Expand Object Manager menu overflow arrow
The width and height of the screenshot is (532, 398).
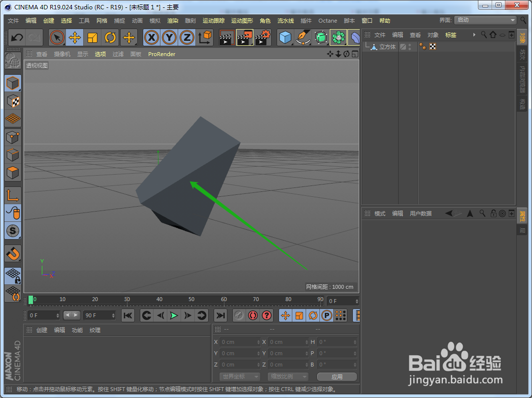(x=474, y=34)
